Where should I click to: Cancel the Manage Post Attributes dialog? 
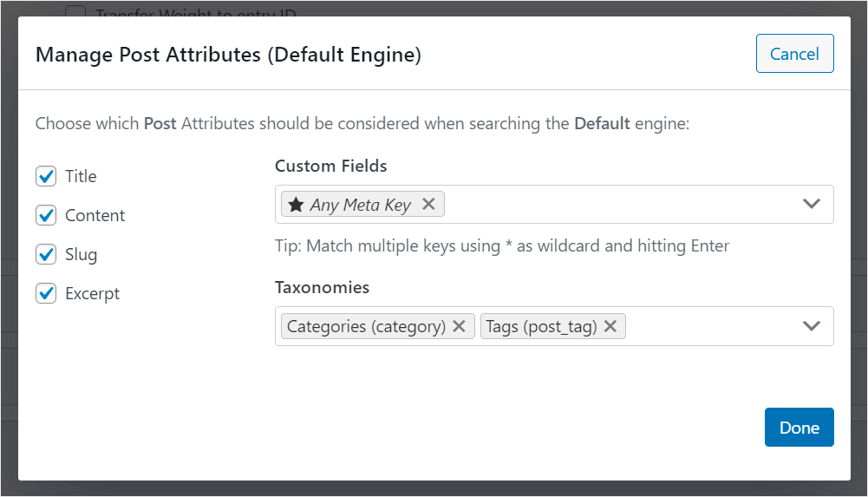point(794,54)
